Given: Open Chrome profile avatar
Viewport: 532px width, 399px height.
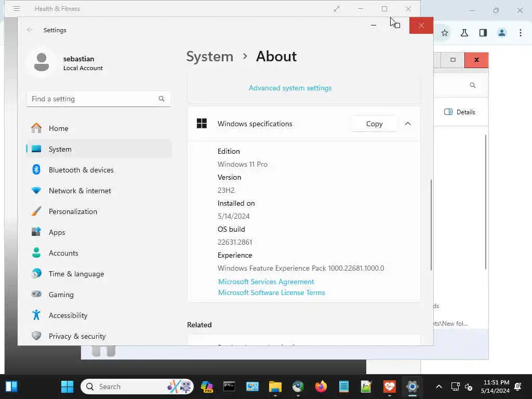Looking at the screenshot, I should (502, 33).
